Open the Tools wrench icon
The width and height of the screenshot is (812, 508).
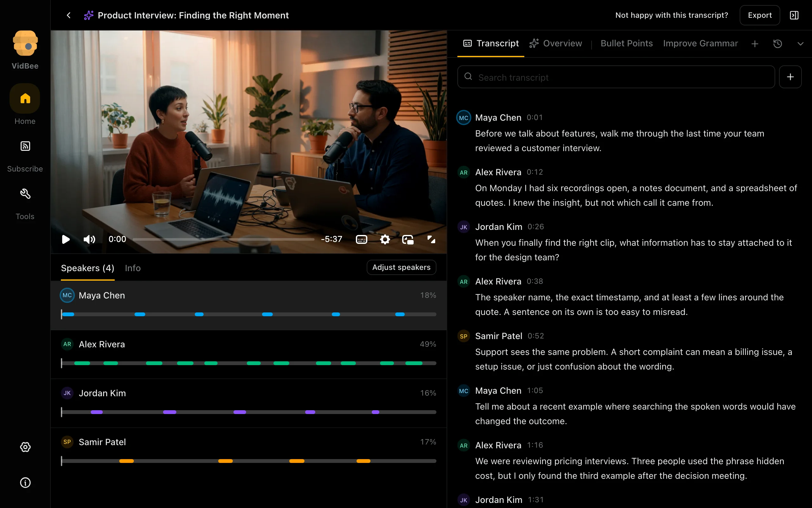[x=25, y=194]
